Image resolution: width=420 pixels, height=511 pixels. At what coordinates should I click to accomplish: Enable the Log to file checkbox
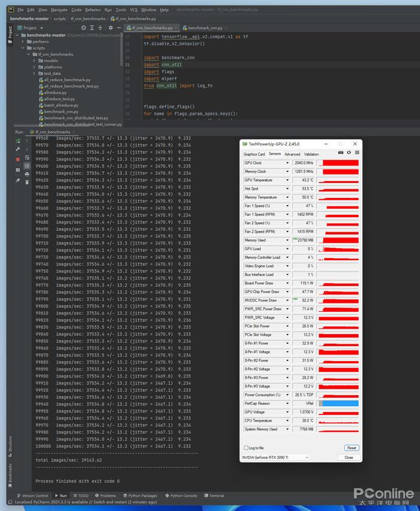[x=246, y=448]
